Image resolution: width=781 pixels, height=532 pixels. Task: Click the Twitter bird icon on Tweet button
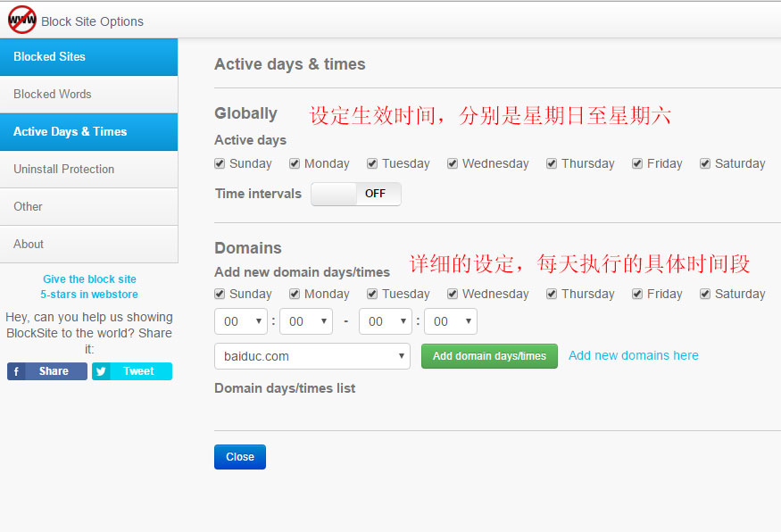tap(101, 371)
